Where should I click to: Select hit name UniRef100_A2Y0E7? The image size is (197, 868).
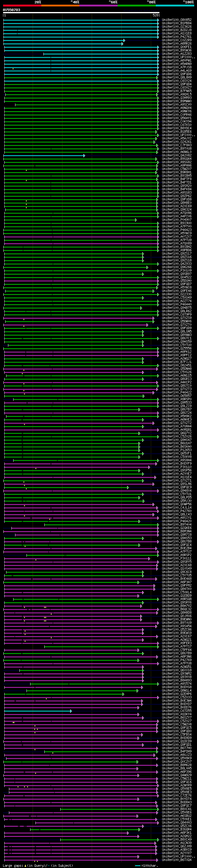(177, 474)
